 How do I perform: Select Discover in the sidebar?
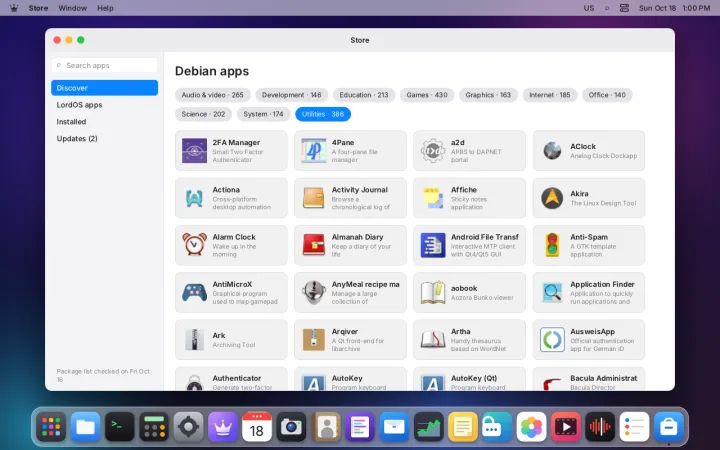[104, 88]
